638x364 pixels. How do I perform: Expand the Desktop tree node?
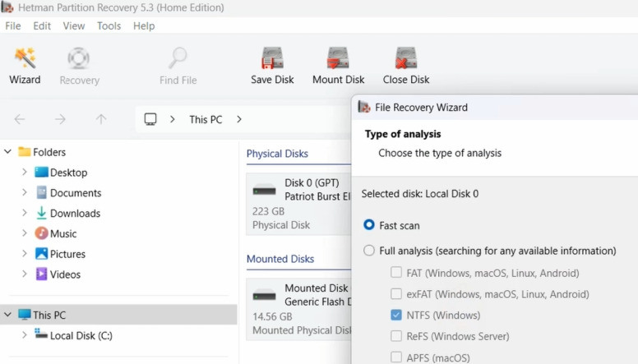(x=25, y=172)
